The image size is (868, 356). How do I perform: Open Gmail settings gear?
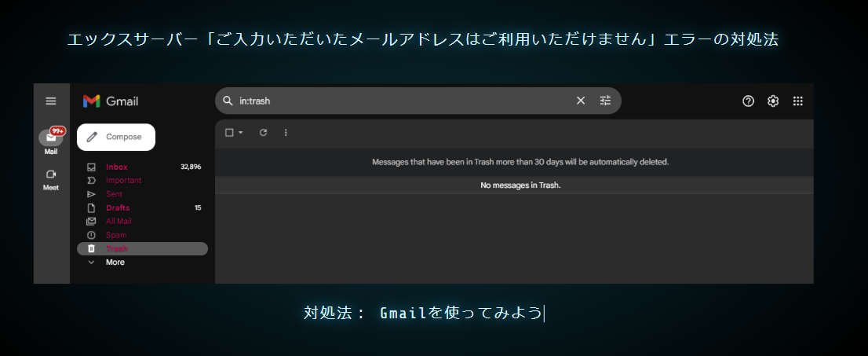pos(773,101)
